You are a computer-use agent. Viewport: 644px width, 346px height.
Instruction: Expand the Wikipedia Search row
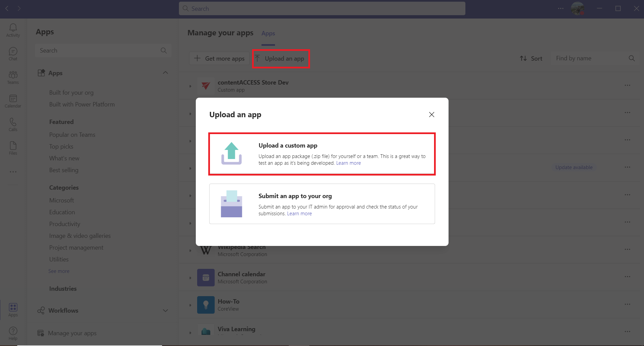(x=190, y=251)
